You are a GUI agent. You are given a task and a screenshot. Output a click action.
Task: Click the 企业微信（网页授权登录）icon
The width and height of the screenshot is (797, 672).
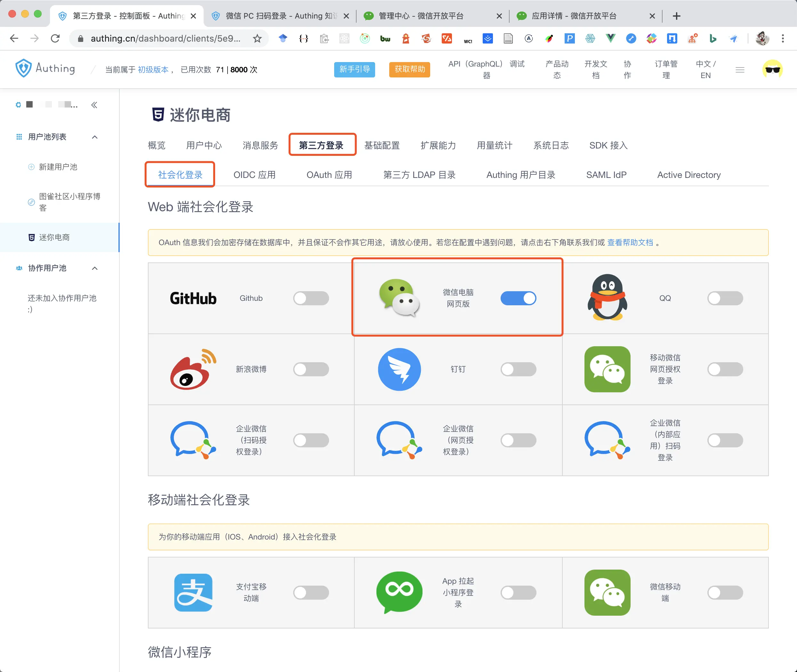(399, 440)
